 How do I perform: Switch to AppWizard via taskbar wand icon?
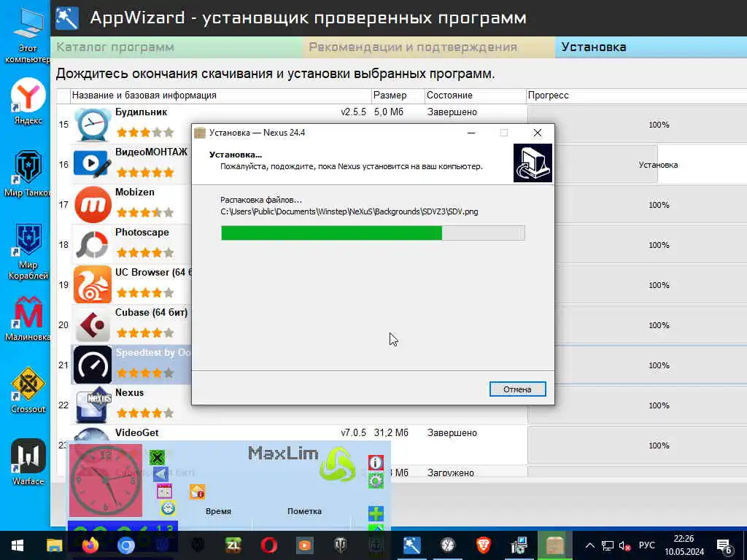411,545
